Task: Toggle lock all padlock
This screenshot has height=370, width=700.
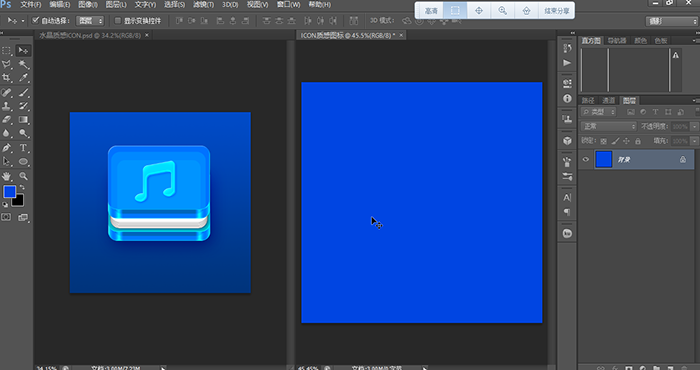Action: click(x=638, y=141)
